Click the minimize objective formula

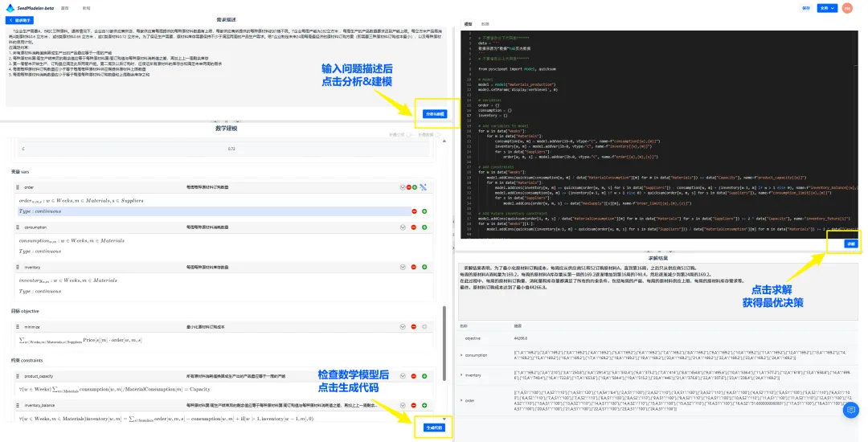80,340
